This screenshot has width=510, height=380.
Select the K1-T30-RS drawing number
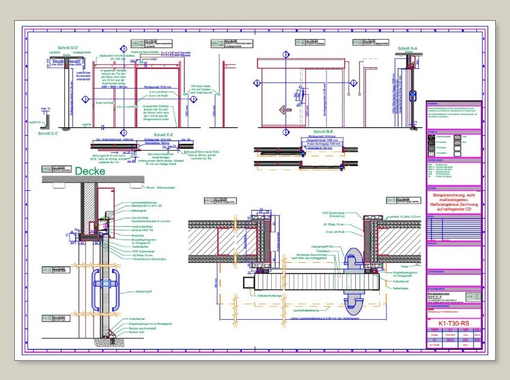[x=454, y=323]
